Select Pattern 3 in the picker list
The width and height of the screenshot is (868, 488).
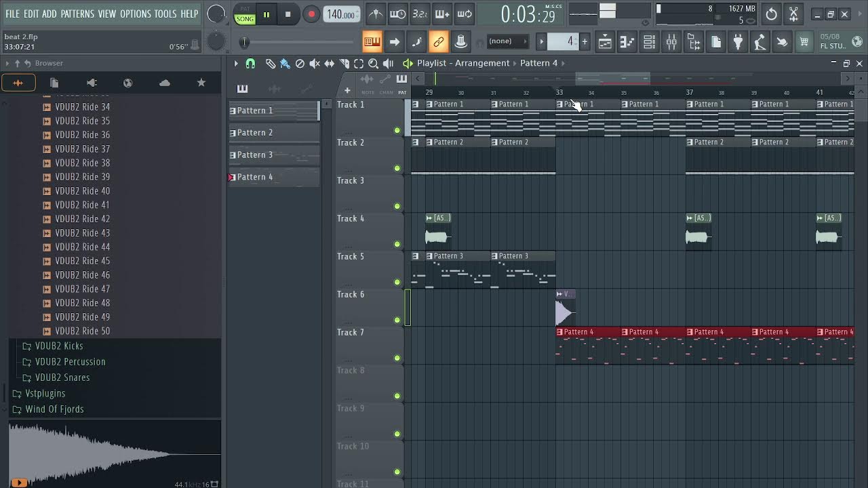pyautogui.click(x=274, y=155)
